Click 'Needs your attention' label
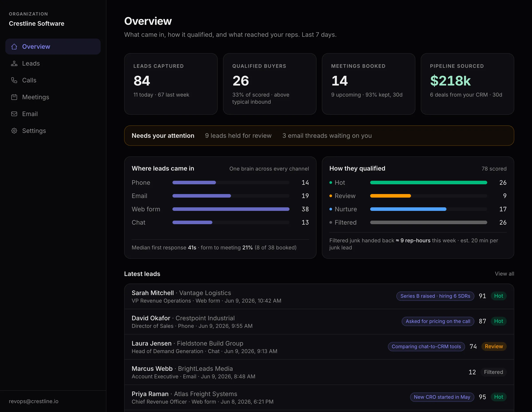Image resolution: width=532 pixels, height=412 pixels. pyautogui.click(x=163, y=136)
